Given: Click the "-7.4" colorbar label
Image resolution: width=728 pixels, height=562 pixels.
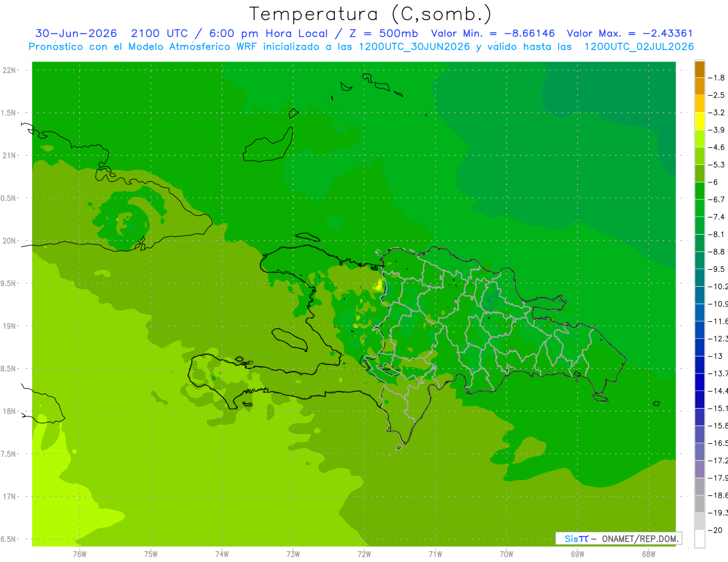Looking at the screenshot, I should coord(716,216).
